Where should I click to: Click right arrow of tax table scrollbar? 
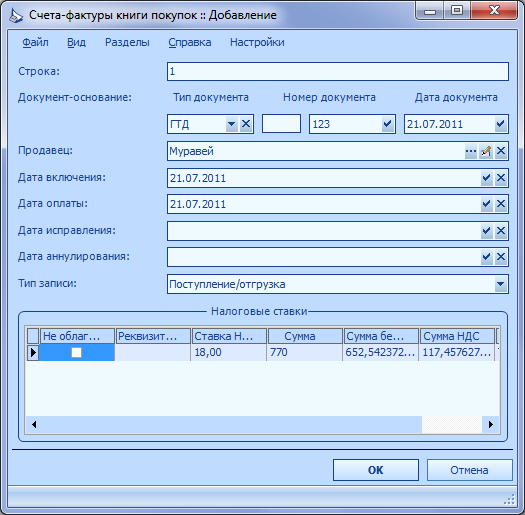tap(491, 425)
